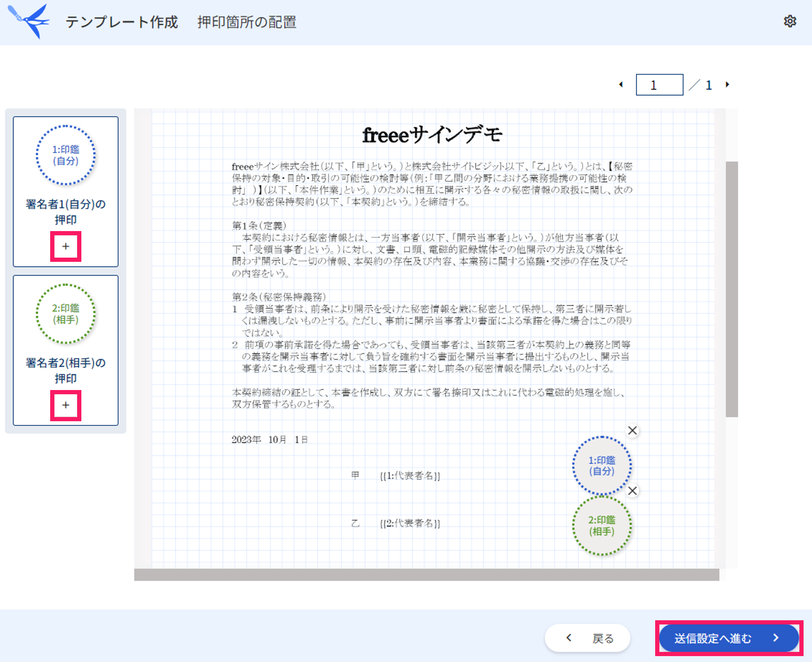Click the page number input field
812x662 pixels.
659,85
